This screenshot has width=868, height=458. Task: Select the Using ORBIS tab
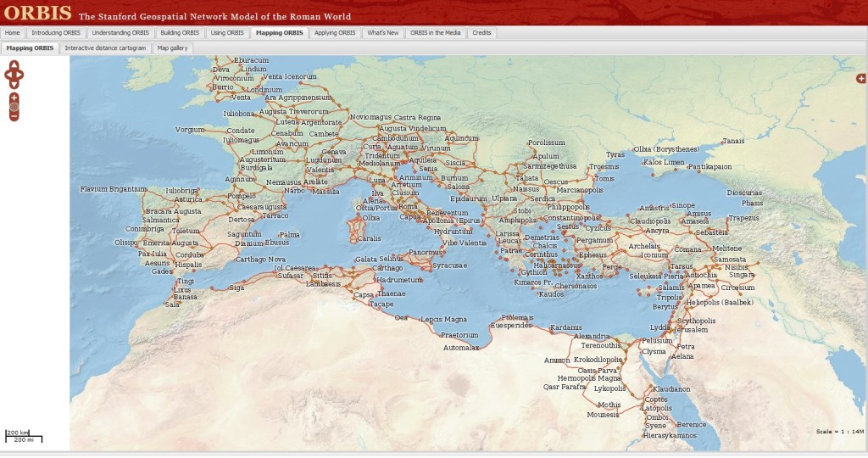coord(227,33)
